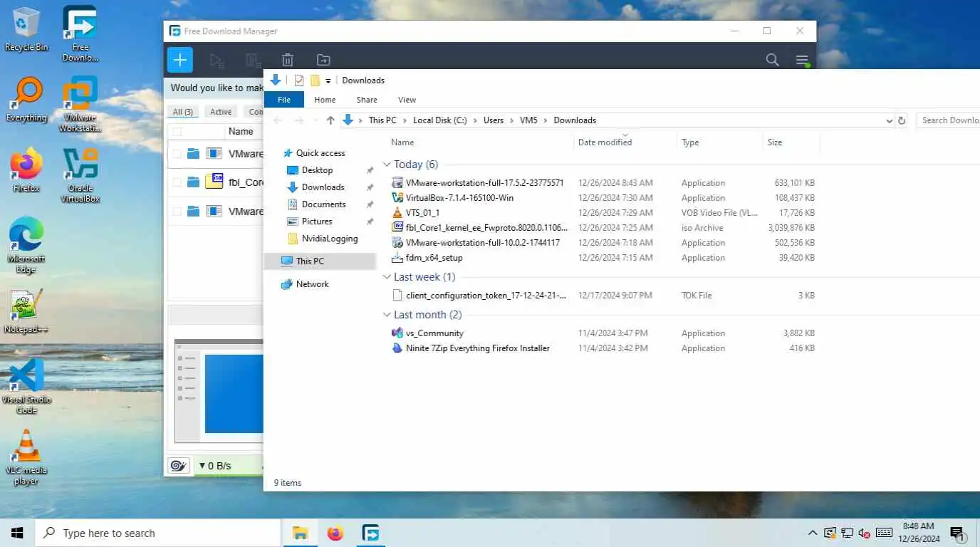Click Firefox in the taskbar
This screenshot has height=547, width=980.
[335, 533]
